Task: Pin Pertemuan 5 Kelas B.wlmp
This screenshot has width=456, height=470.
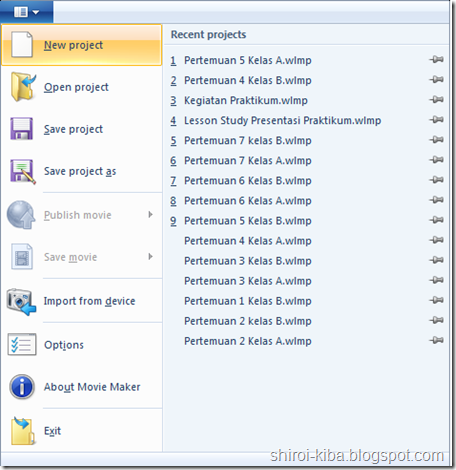Action: tap(436, 220)
